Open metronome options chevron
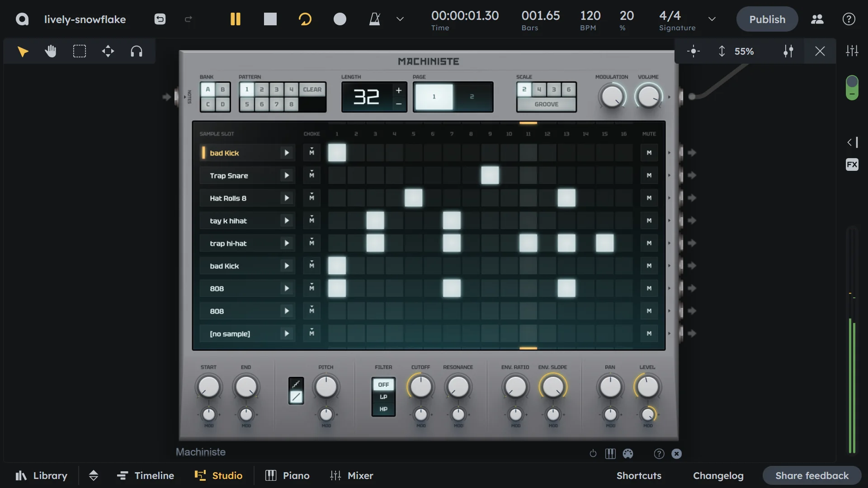Screen dimensions: 868x488 point(400,19)
